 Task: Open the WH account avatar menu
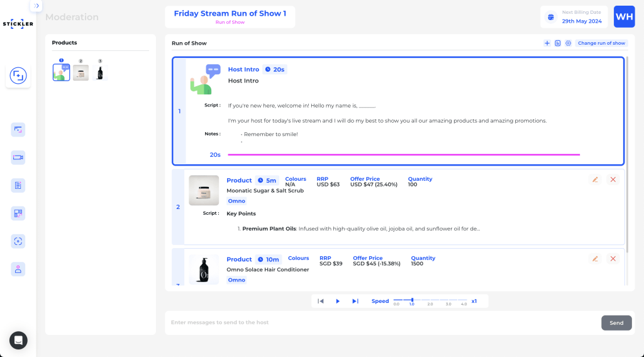(624, 17)
